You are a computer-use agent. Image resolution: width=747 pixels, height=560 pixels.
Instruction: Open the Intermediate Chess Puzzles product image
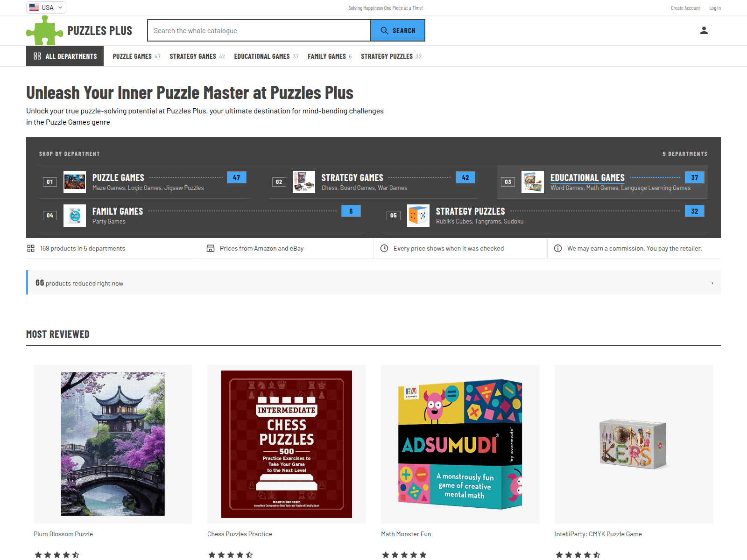pos(287,444)
